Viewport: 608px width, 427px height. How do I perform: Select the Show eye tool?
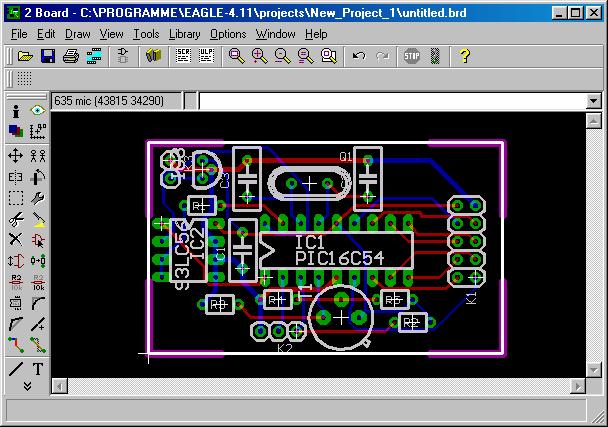(x=38, y=111)
